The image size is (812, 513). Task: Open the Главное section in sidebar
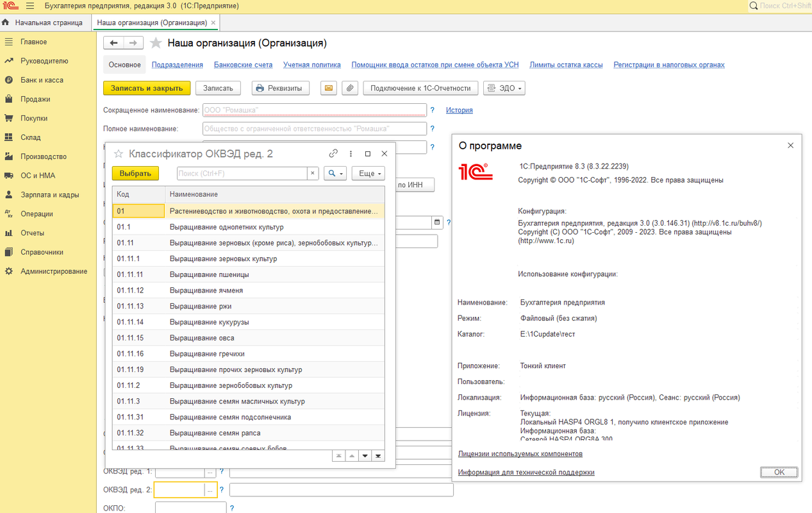pos(33,42)
